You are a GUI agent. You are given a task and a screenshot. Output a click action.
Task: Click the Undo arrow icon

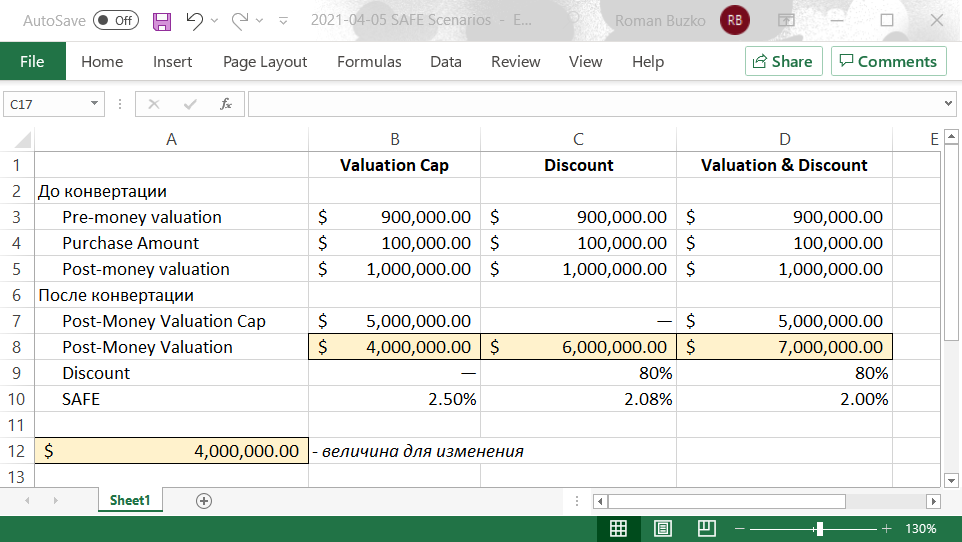[x=195, y=20]
